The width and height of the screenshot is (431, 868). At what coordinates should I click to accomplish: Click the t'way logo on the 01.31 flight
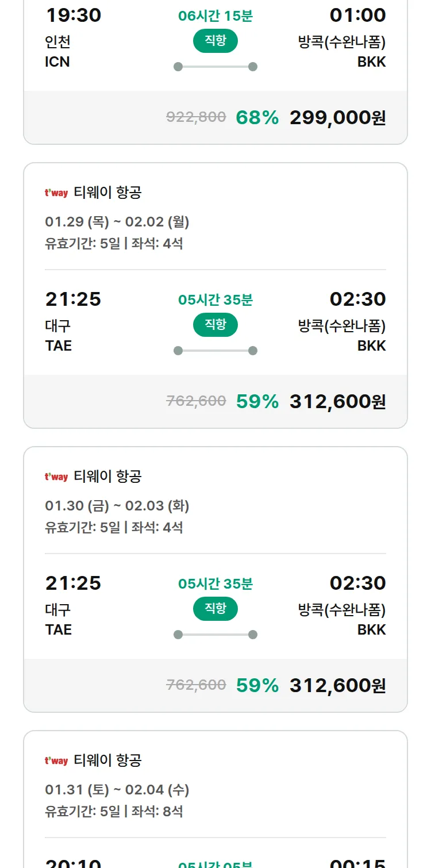tap(56, 761)
